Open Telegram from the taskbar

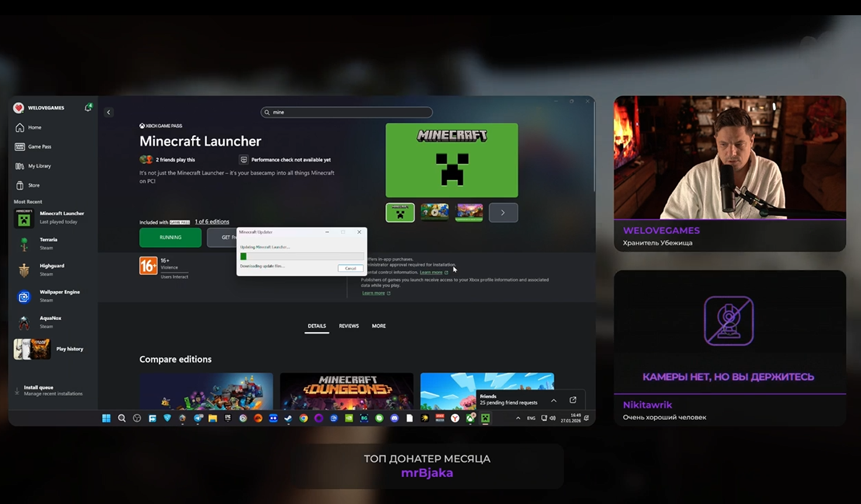coord(198,418)
